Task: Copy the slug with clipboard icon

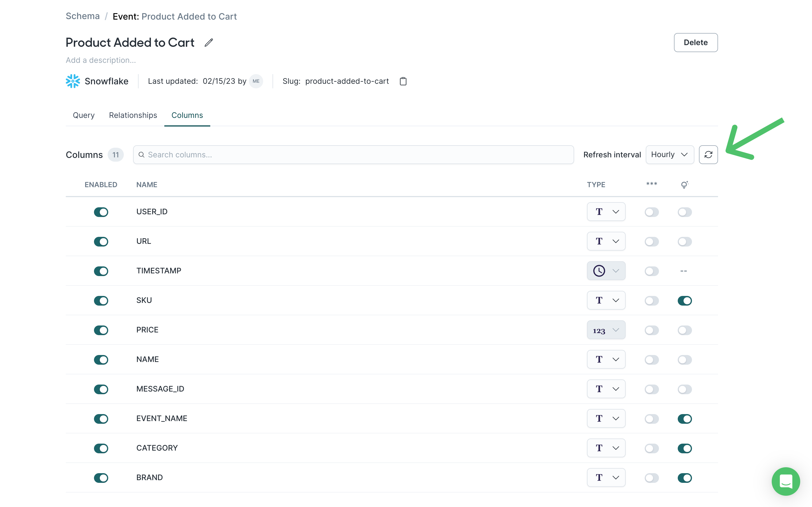Action: click(403, 81)
